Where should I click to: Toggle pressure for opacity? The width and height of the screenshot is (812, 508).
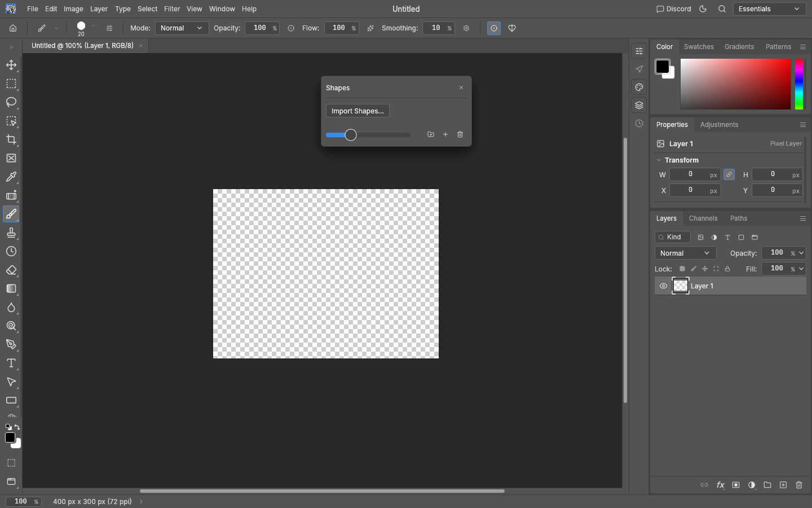coord(291,28)
